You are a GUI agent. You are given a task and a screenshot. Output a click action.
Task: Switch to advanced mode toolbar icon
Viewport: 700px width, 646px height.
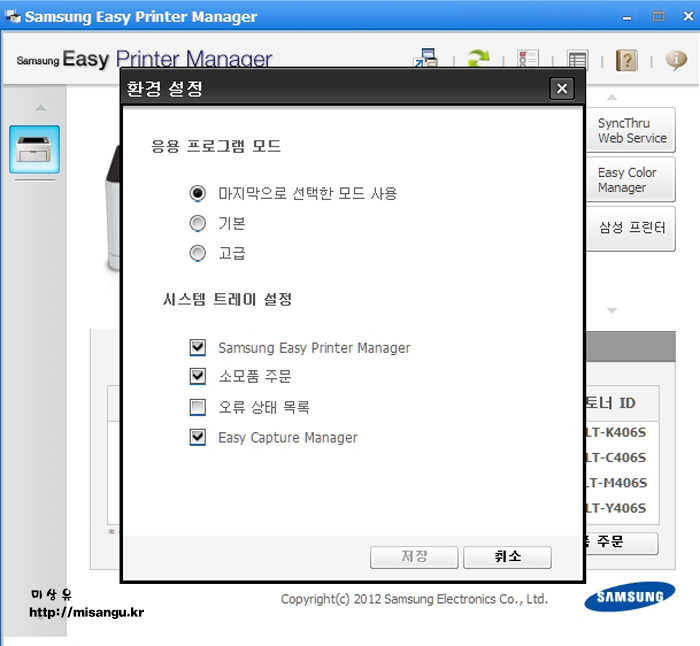click(x=426, y=58)
